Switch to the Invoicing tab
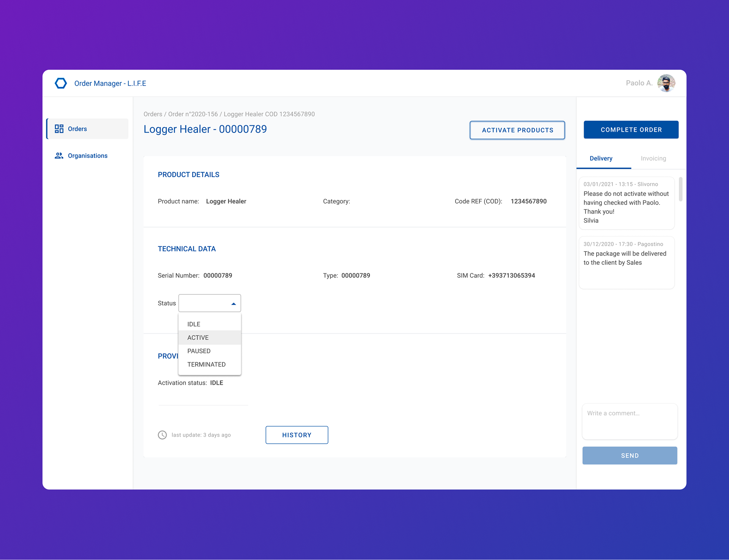 click(x=653, y=158)
